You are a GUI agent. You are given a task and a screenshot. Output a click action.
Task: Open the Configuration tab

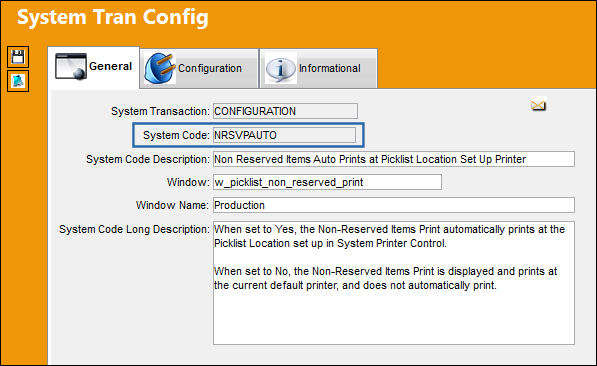click(x=199, y=69)
